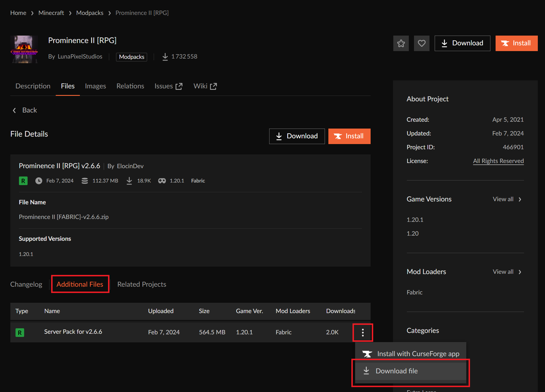Open the Issues external link tab
545x392 pixels.
coord(168,86)
